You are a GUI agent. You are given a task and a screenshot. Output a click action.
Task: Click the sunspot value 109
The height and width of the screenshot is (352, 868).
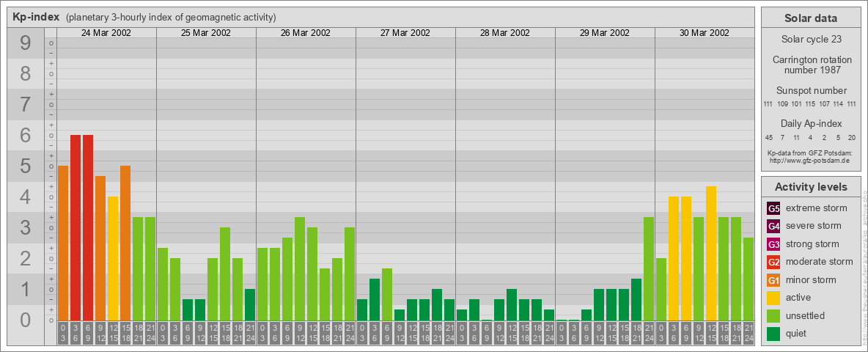click(783, 104)
